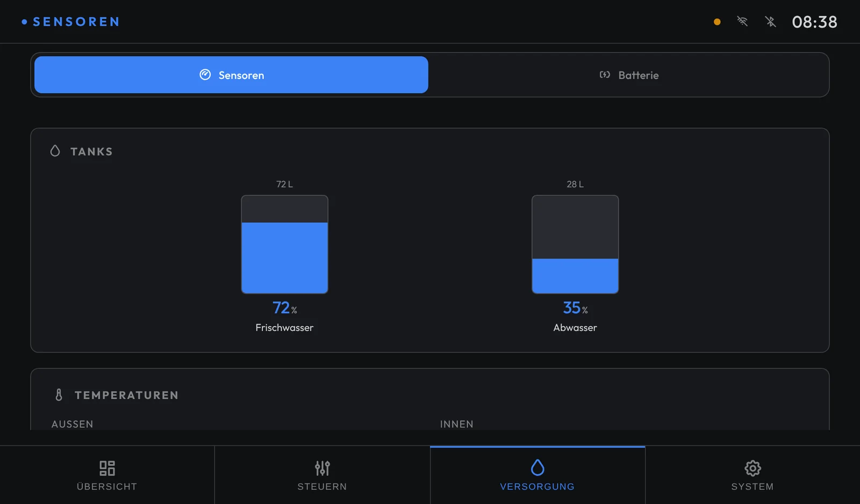Click the Frischwasser label
This screenshot has height=504, width=860.
coord(284,328)
